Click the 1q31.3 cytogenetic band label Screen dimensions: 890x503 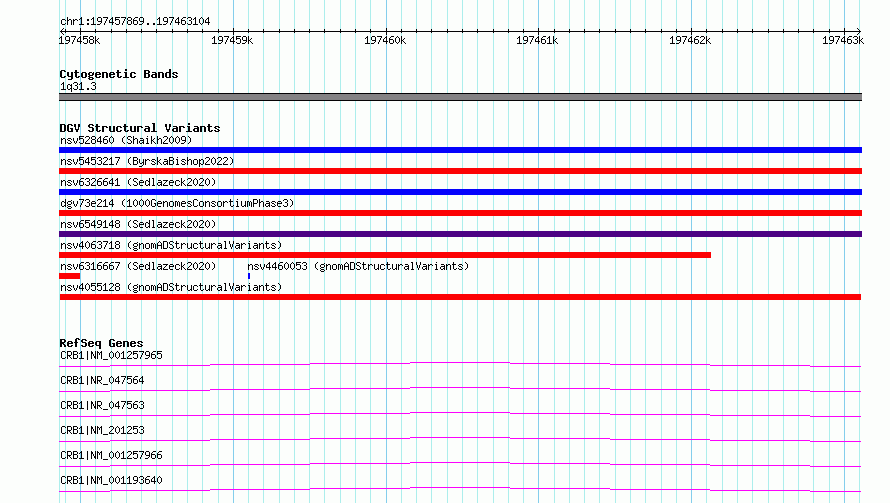(78, 86)
